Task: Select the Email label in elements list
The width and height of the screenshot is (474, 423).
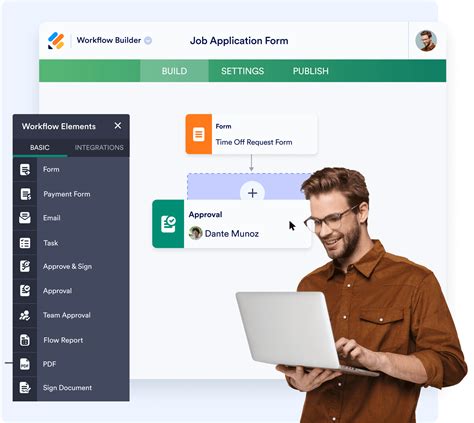Action: [x=52, y=218]
